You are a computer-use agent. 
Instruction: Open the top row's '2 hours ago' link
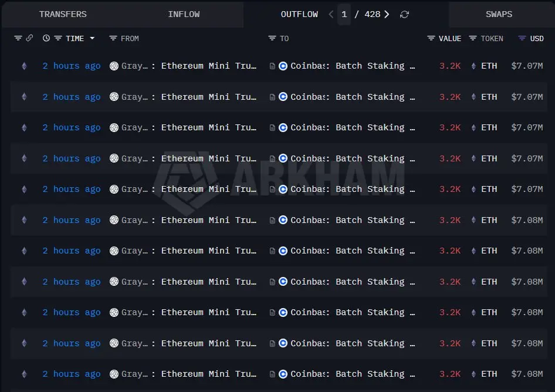coord(72,66)
